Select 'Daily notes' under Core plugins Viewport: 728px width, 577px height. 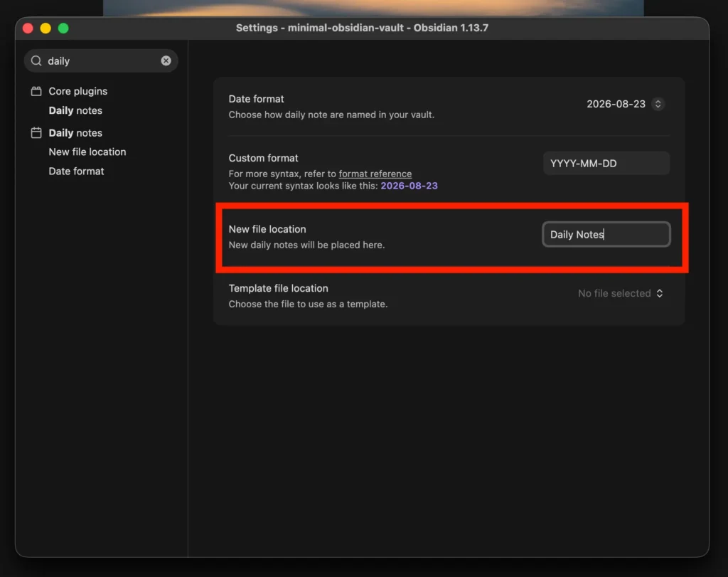tap(75, 110)
